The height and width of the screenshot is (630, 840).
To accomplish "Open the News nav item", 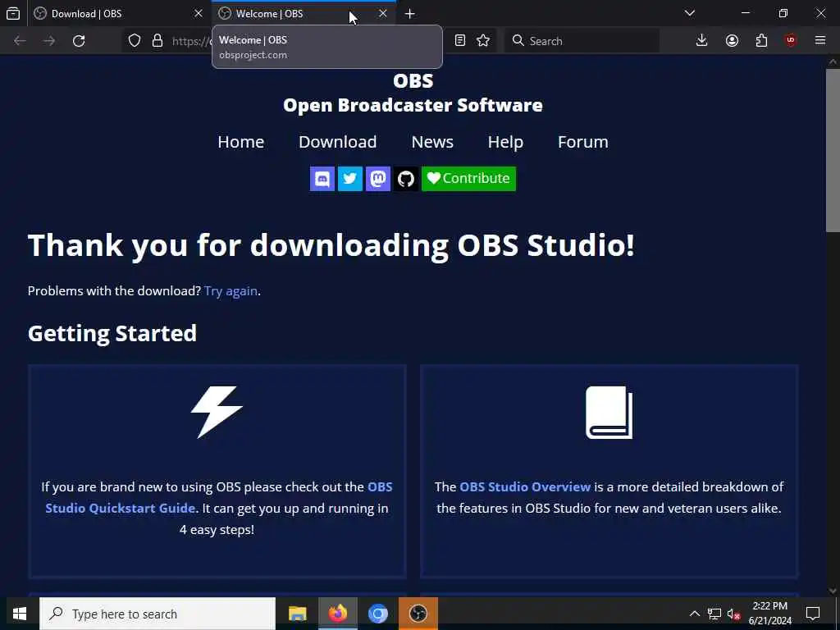I will tap(432, 142).
